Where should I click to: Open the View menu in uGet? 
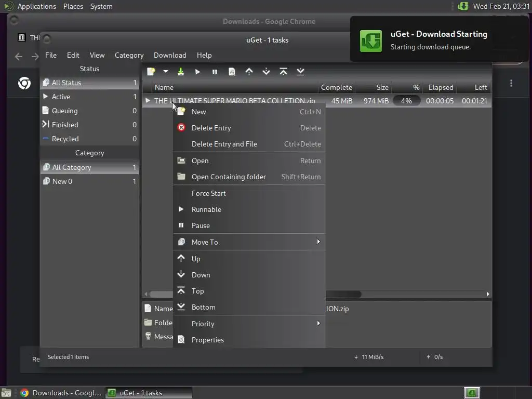pos(97,55)
